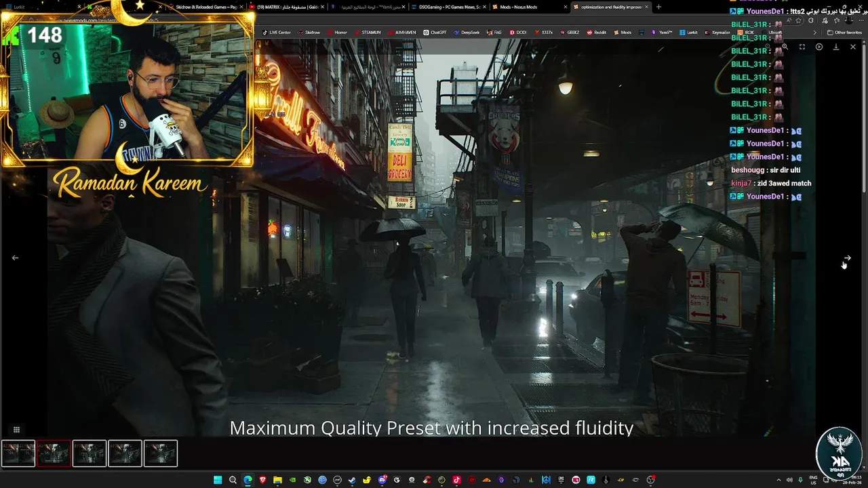Open File Explorer from the taskbar
The image size is (868, 488).
pyautogui.click(x=277, y=480)
